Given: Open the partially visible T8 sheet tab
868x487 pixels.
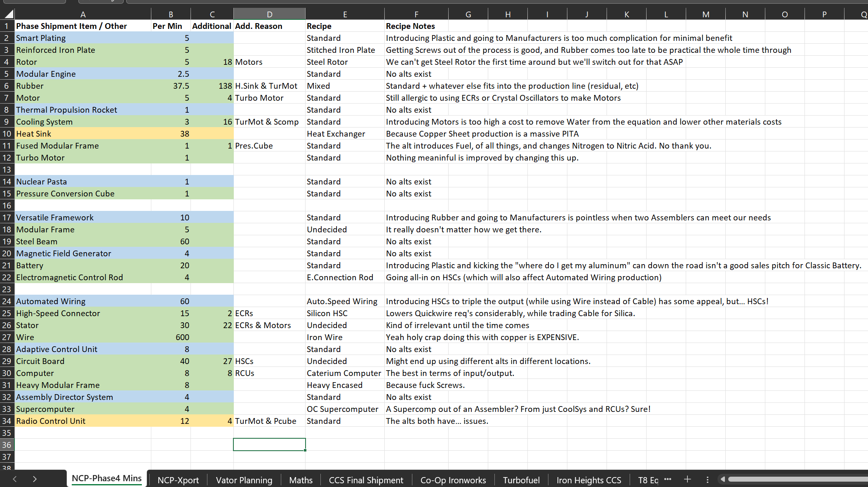Looking at the screenshot, I should click(647, 480).
